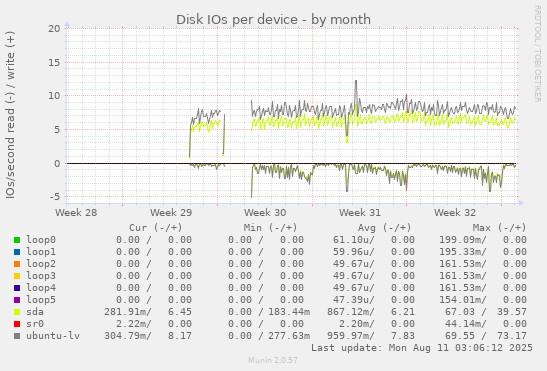Select the loop0 legend label

41,240
